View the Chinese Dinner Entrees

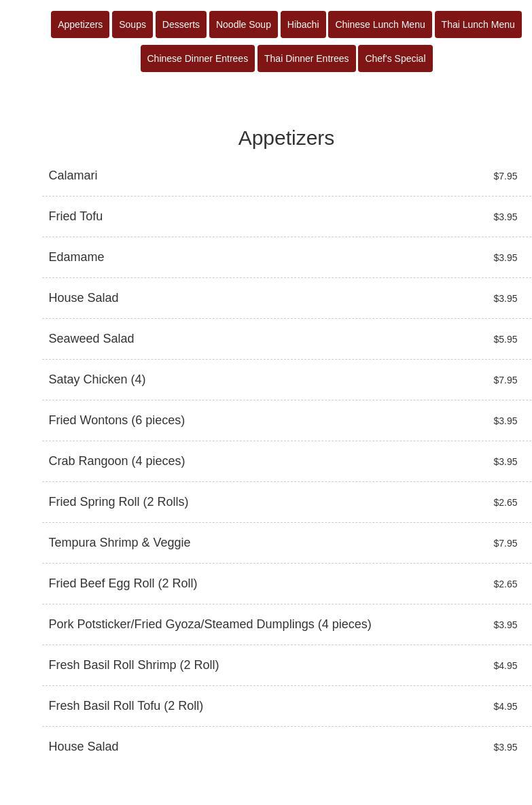pos(198,58)
